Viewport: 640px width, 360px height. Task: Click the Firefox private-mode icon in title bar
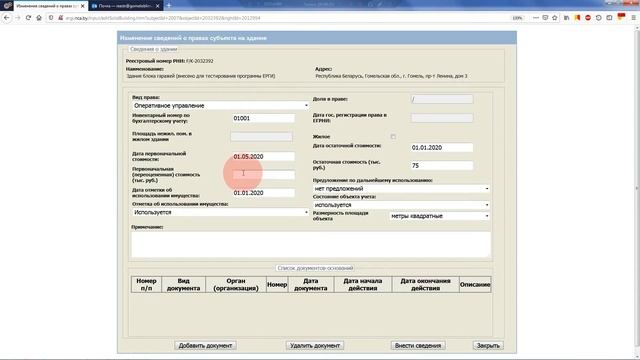(x=7, y=5)
